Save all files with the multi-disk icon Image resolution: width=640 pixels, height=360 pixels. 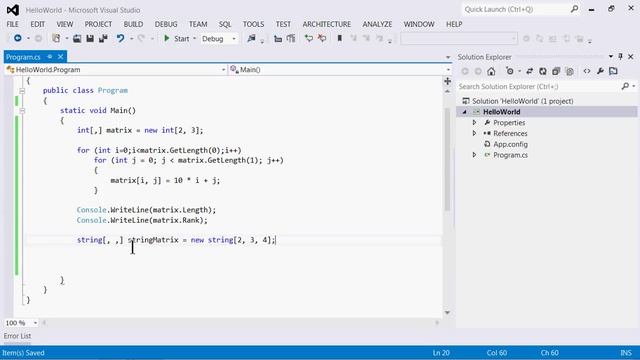click(x=103, y=38)
